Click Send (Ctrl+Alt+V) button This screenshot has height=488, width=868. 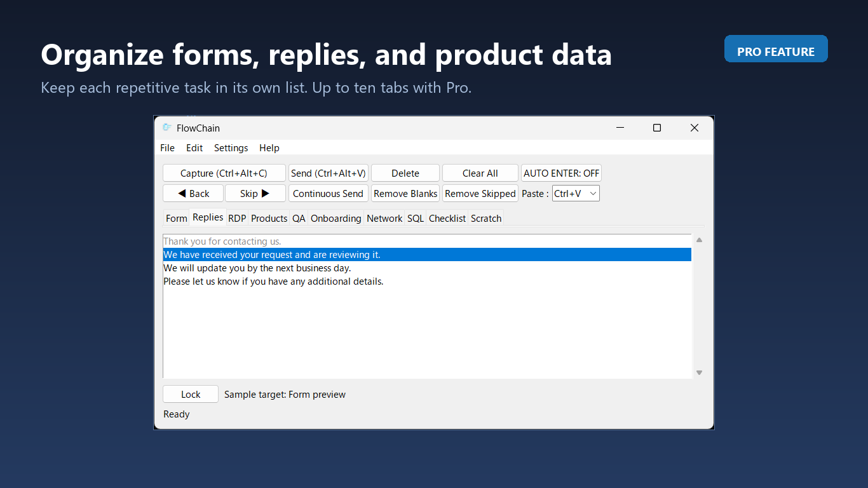(329, 173)
